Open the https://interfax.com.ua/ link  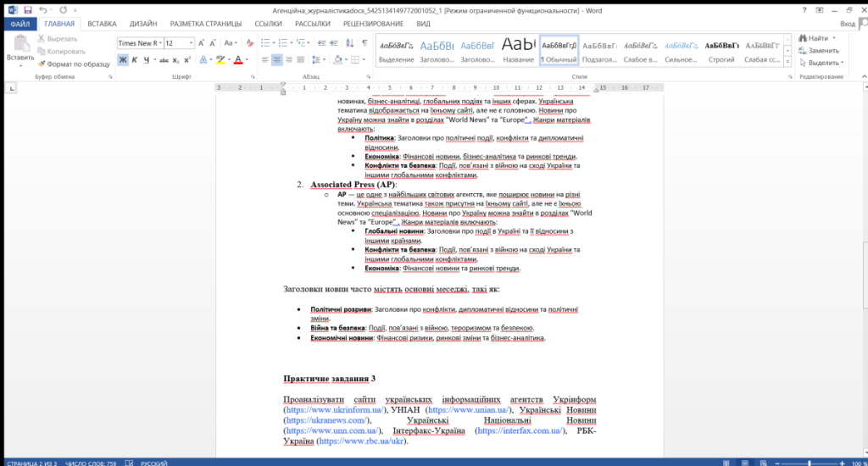(x=520, y=430)
